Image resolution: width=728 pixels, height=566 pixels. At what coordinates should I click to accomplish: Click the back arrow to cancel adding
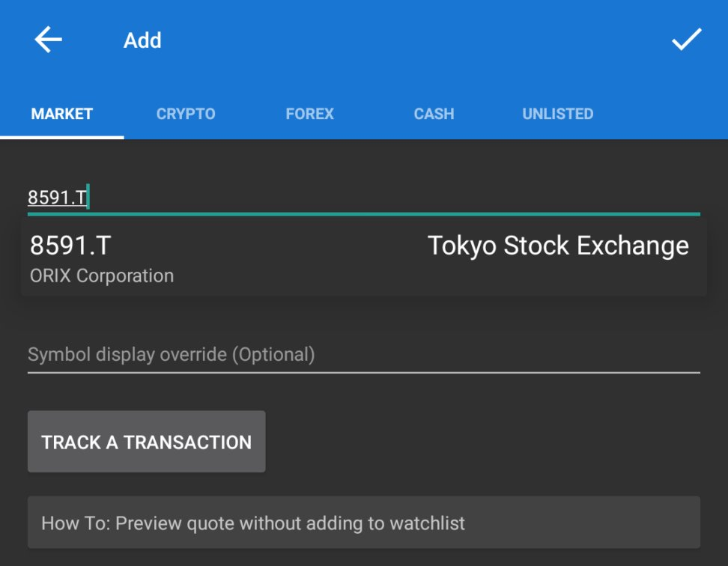[46, 40]
